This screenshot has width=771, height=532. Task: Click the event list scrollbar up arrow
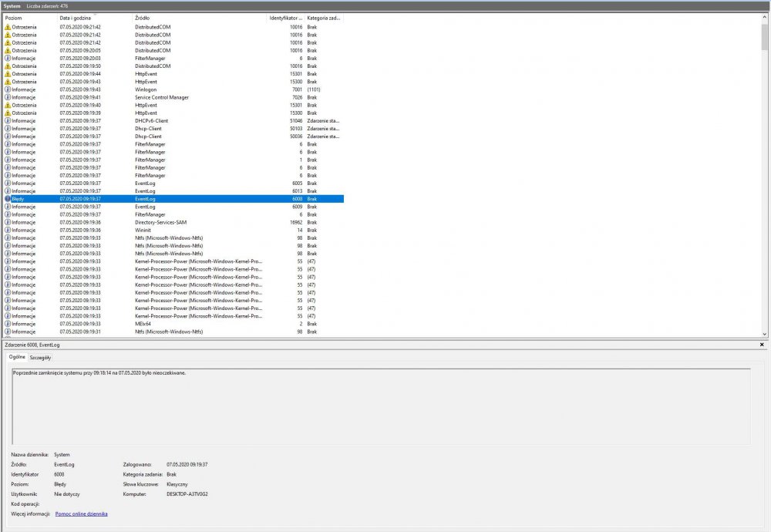(x=765, y=18)
